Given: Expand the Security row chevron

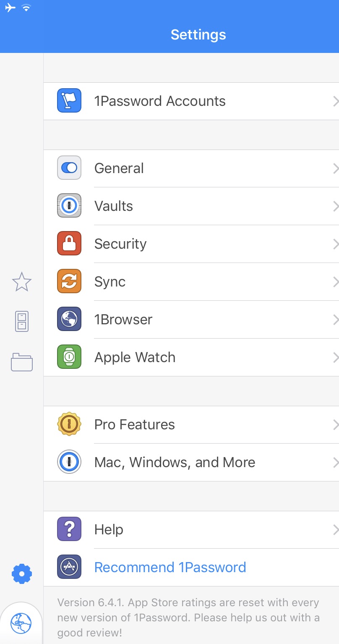Looking at the screenshot, I should (335, 244).
